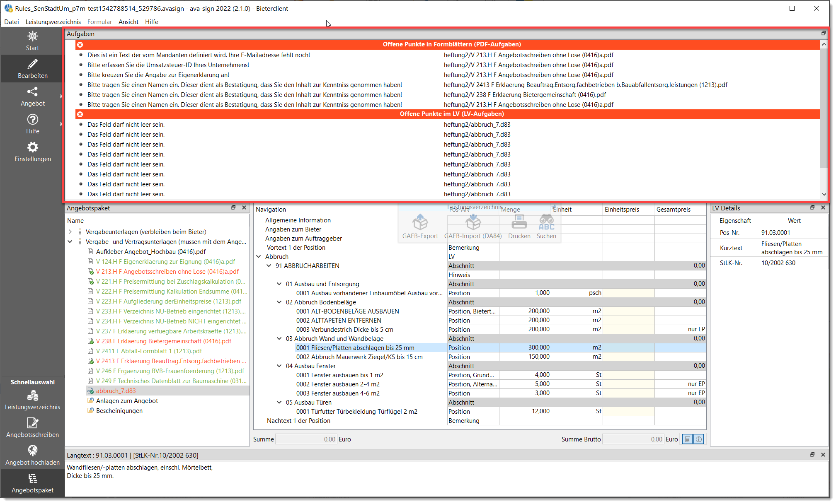Click Umsatzsteuer-ID task entry

pyautogui.click(x=168, y=65)
